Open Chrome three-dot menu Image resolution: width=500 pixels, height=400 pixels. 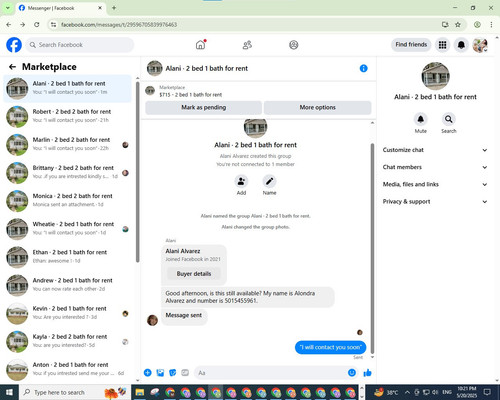(491, 24)
